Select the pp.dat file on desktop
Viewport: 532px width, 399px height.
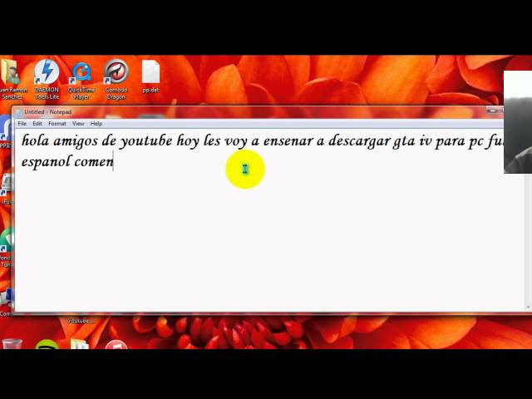click(x=150, y=76)
